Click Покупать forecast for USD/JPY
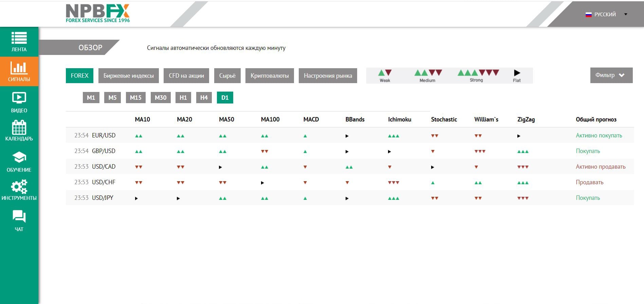 [588, 198]
